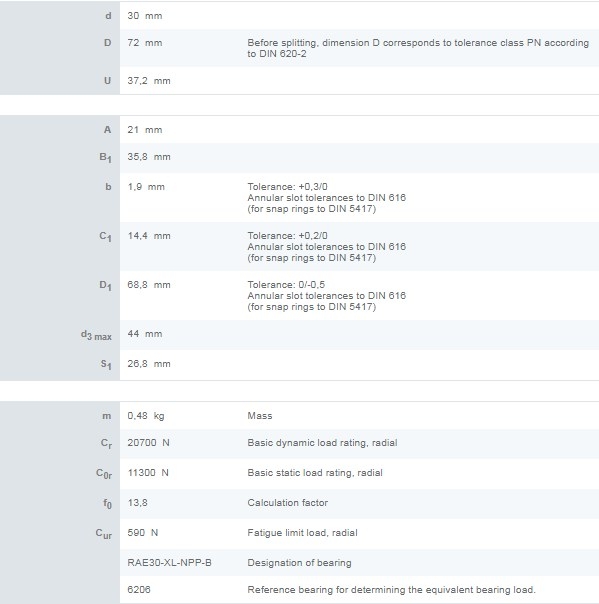The image size is (599, 604).
Task: Click the tolerance class PN DIN 620-2 note
Action: (418, 48)
